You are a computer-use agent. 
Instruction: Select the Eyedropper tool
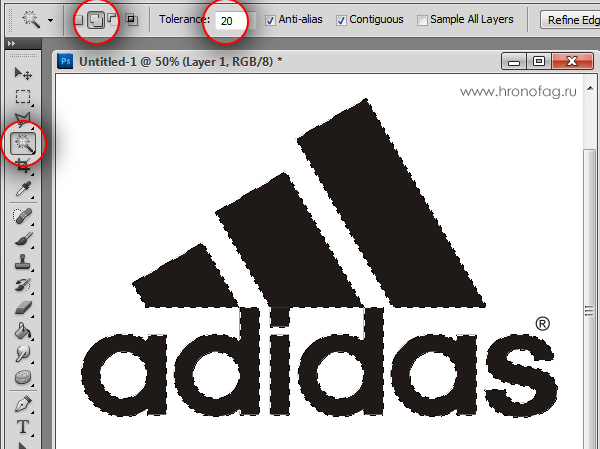23,189
